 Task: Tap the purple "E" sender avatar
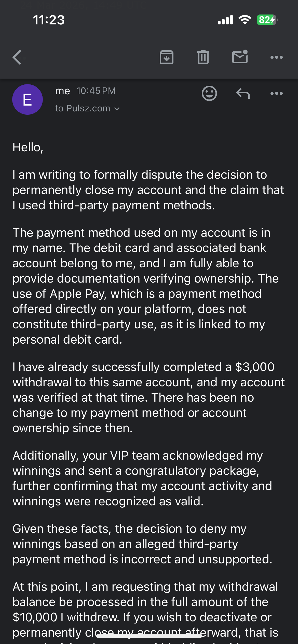(28, 99)
